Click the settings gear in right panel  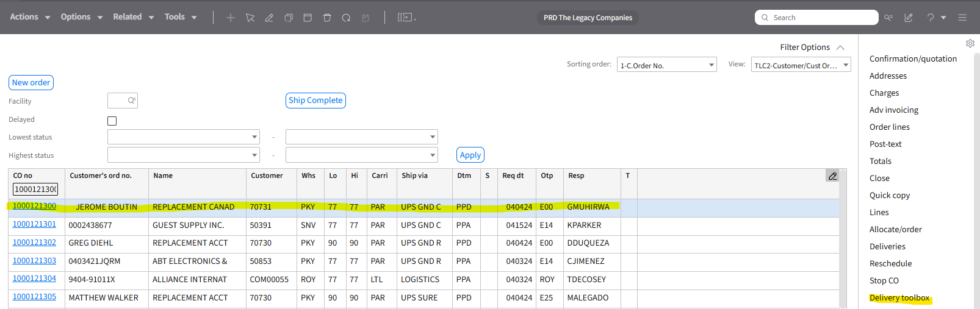click(x=970, y=43)
